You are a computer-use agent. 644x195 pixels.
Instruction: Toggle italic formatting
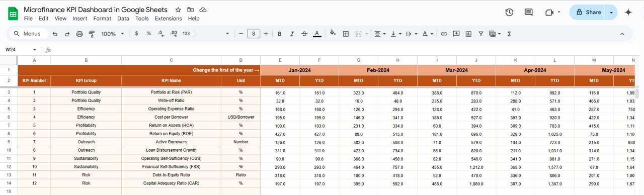tap(292, 34)
